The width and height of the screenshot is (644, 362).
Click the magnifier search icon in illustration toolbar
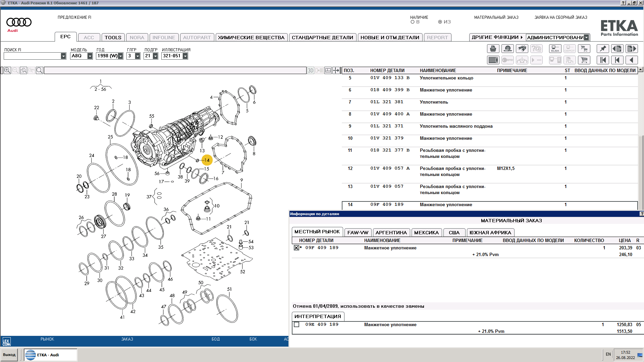point(39,70)
